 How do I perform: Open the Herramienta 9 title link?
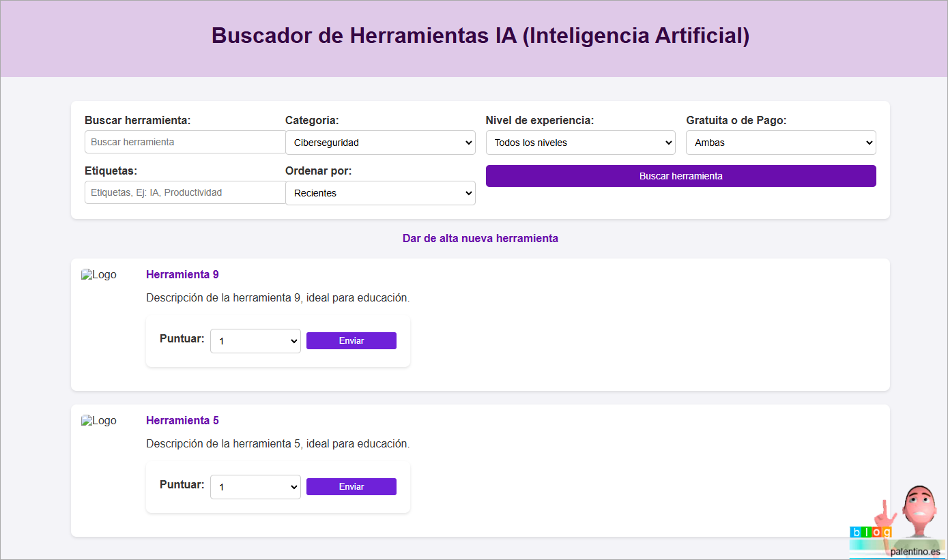click(x=182, y=274)
